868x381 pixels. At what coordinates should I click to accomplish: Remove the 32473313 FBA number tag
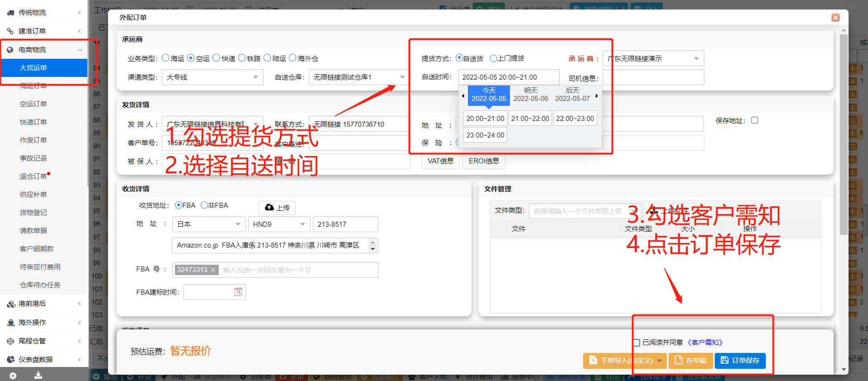[213, 270]
